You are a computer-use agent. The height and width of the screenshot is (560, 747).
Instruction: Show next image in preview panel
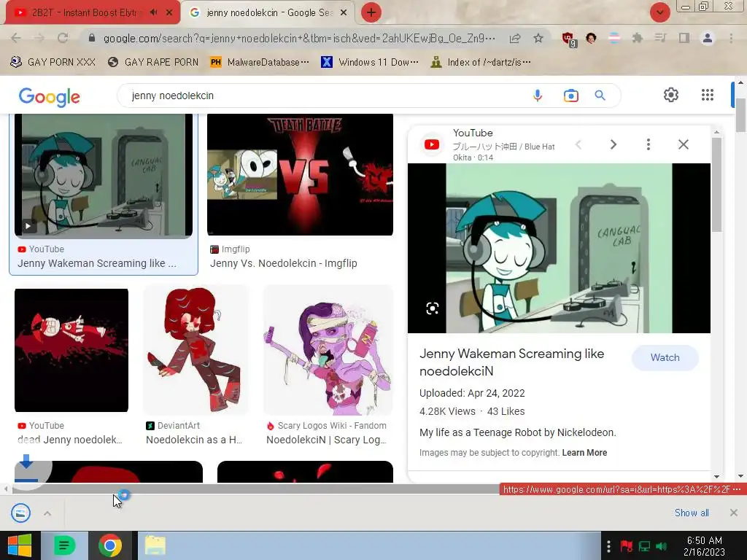[613, 144]
